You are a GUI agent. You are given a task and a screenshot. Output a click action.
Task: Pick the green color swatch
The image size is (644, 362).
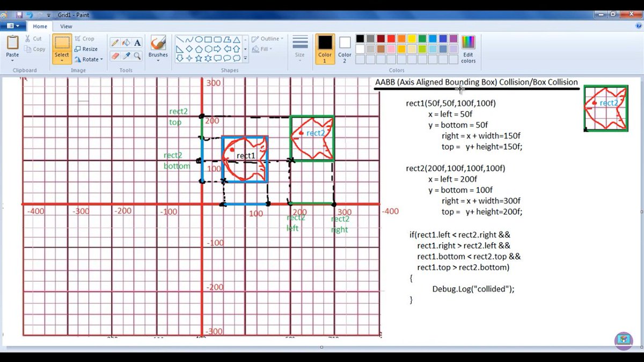click(422, 39)
